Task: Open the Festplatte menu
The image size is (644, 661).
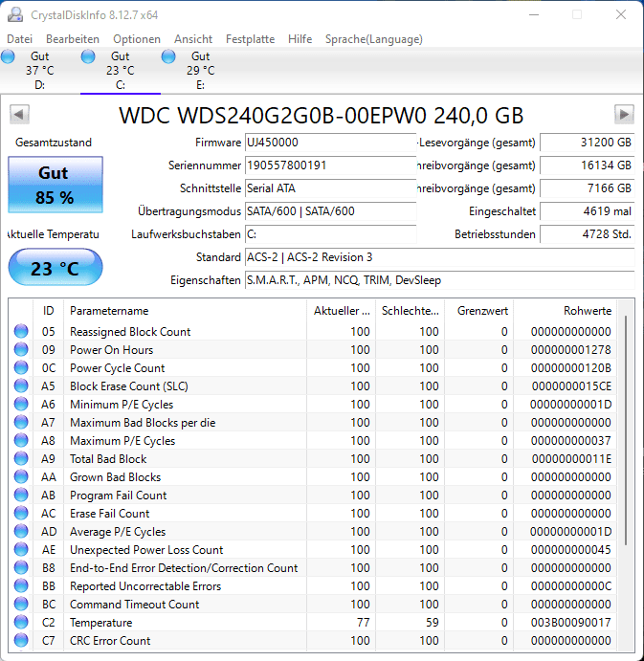Action: coord(250,39)
